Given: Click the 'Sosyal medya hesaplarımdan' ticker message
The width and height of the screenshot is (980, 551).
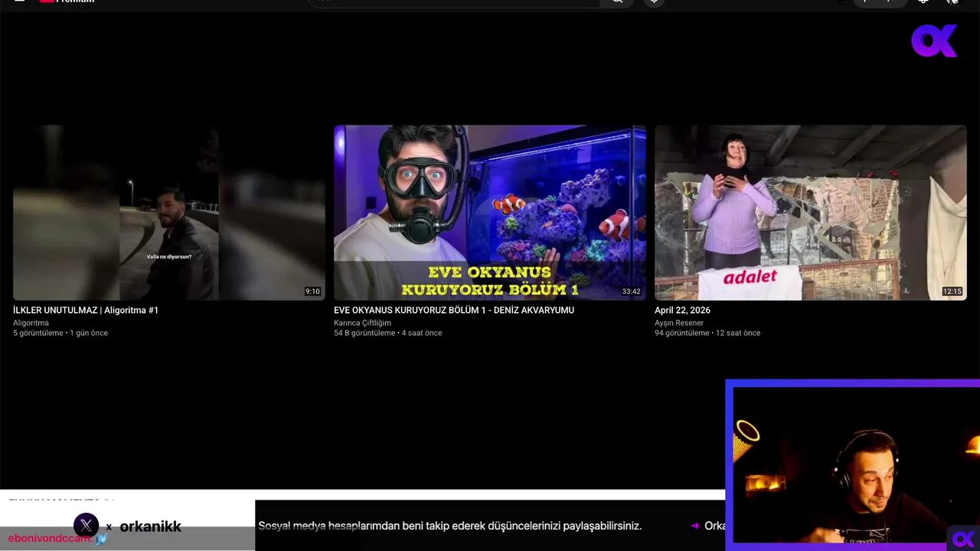Looking at the screenshot, I should click(x=449, y=526).
